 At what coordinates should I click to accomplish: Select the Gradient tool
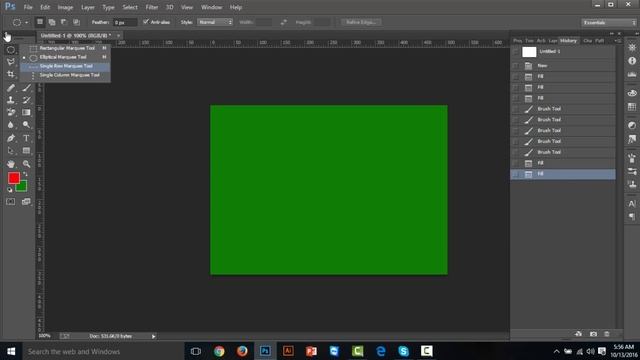(27, 112)
